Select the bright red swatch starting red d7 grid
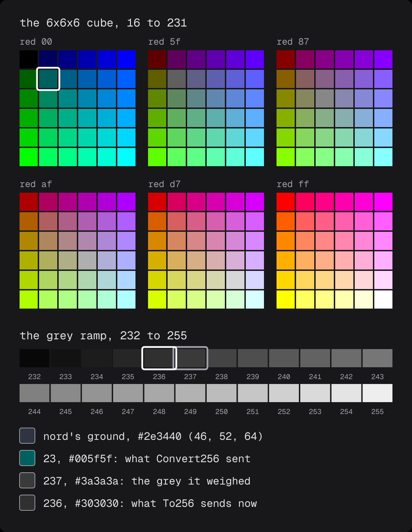Viewport: 412px width, 532px height. coord(157,202)
